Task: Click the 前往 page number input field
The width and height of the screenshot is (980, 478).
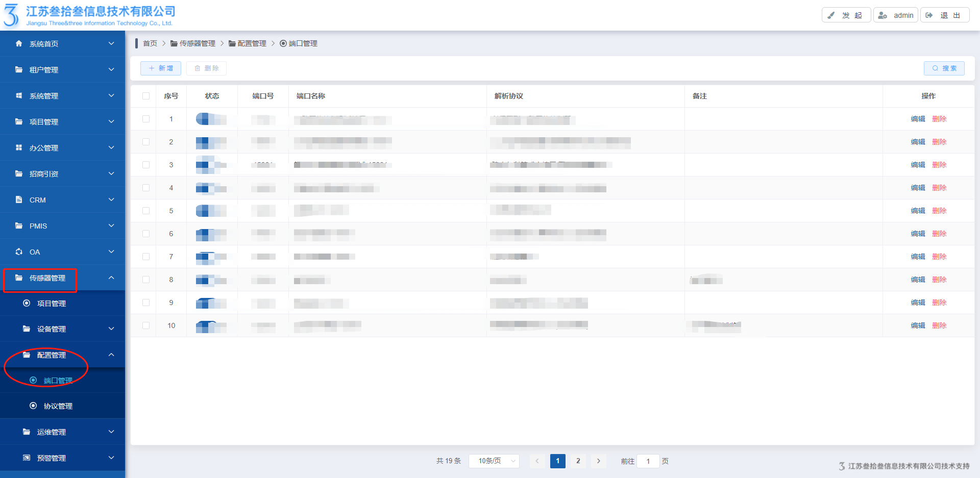Action: [x=648, y=461]
